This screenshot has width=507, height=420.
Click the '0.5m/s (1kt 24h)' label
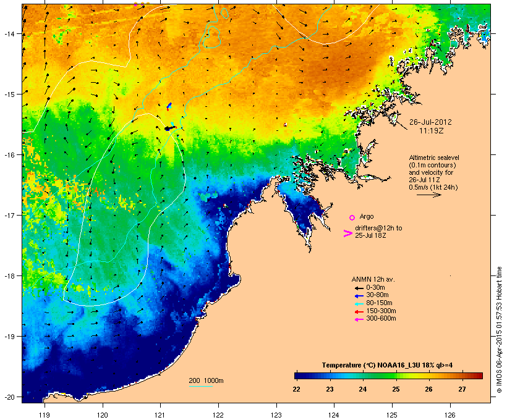coord(433,187)
